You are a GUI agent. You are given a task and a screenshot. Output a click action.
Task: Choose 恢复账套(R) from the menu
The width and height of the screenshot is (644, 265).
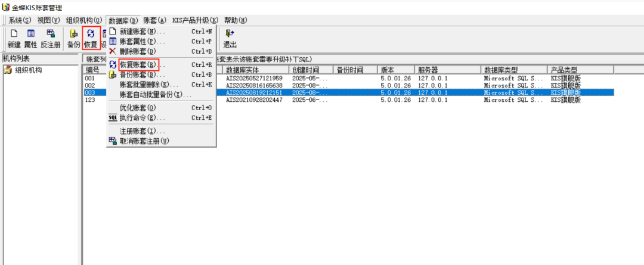pyautogui.click(x=161, y=65)
